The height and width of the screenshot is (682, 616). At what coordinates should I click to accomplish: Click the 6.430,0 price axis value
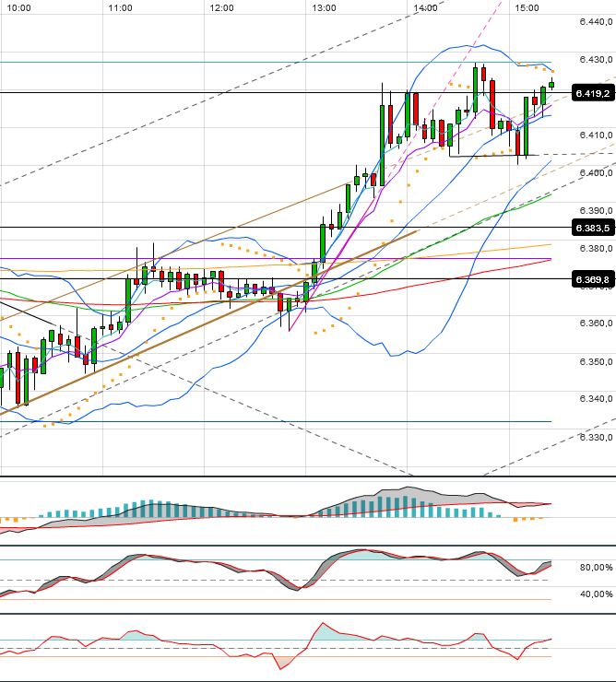pos(596,59)
